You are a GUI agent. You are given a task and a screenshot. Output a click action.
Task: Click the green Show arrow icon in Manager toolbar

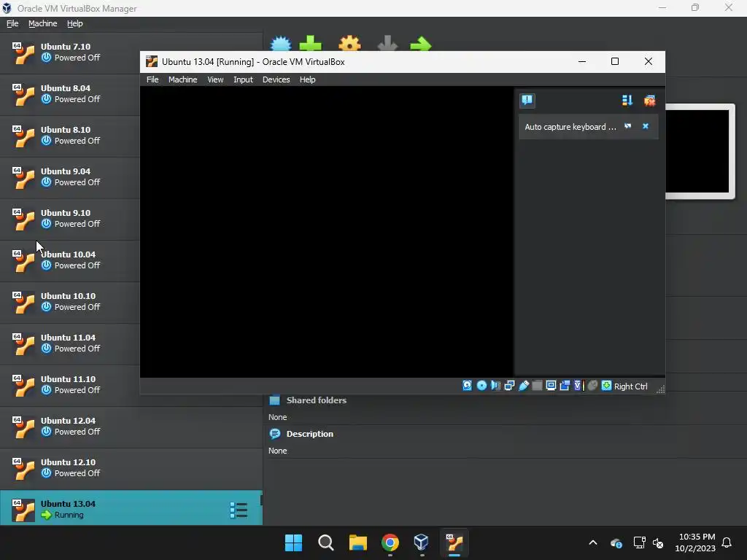(x=421, y=44)
